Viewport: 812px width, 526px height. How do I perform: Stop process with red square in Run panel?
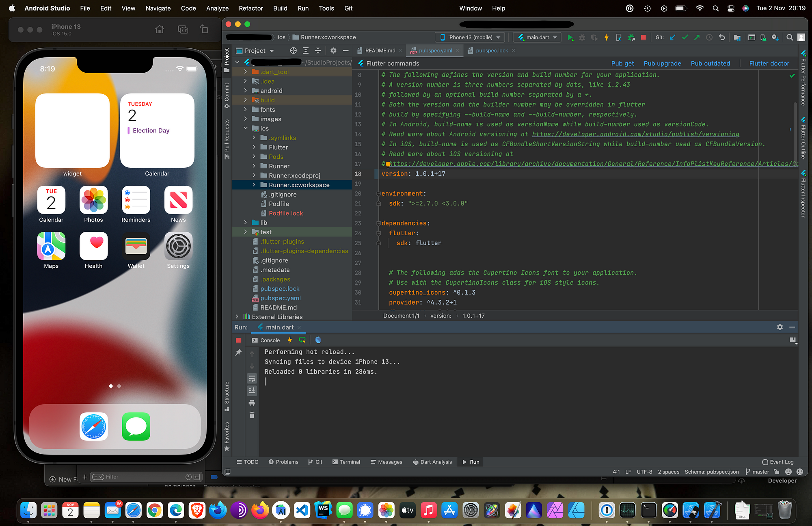click(x=238, y=340)
